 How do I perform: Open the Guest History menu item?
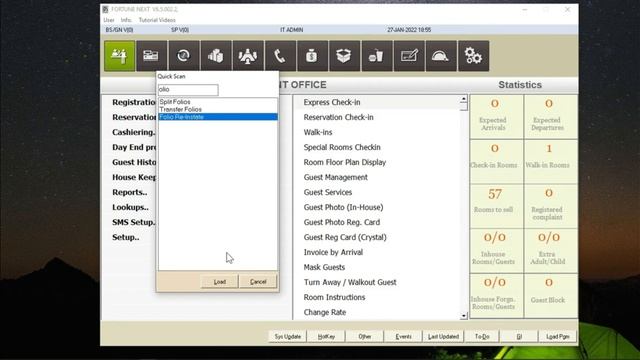coord(134,162)
